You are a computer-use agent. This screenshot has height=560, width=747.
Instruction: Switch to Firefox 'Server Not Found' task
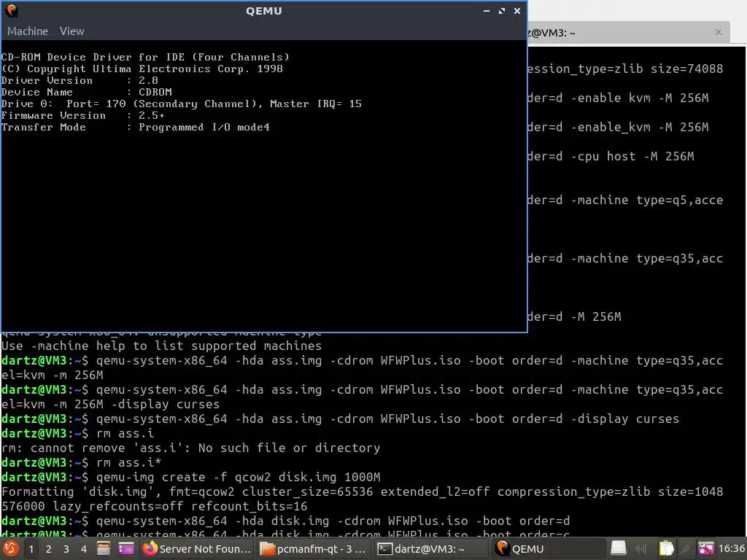(197, 548)
